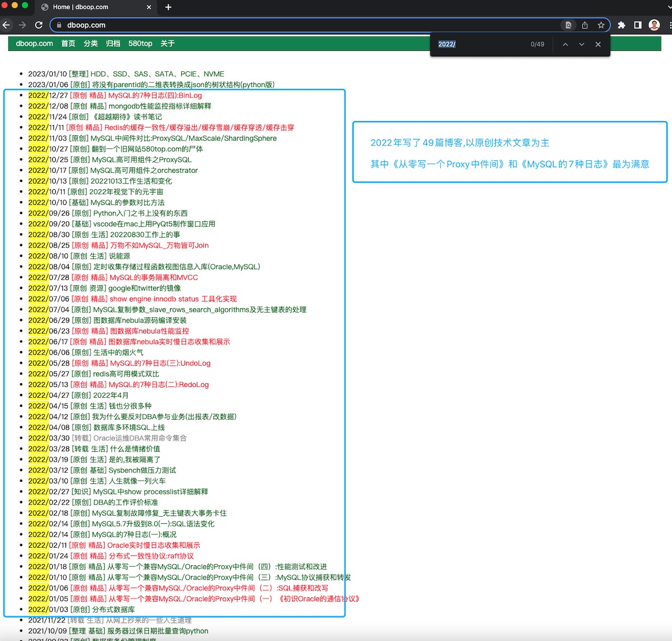Click the find bar search text field
Viewport: 672px width, 641px height.
[x=480, y=44]
